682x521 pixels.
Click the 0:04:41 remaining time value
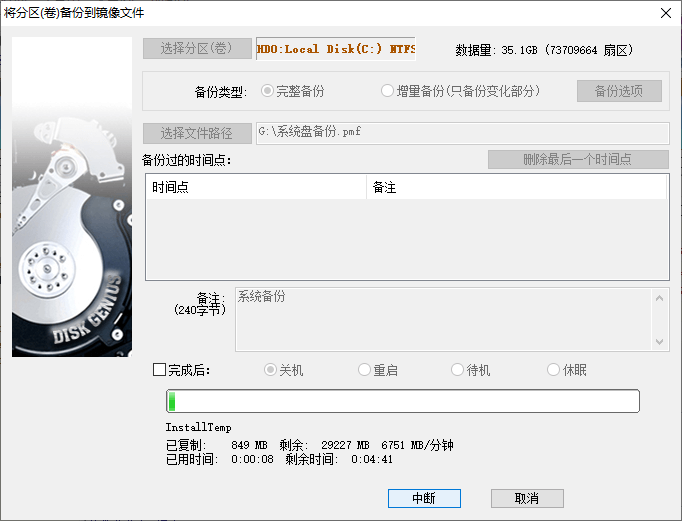click(x=372, y=459)
